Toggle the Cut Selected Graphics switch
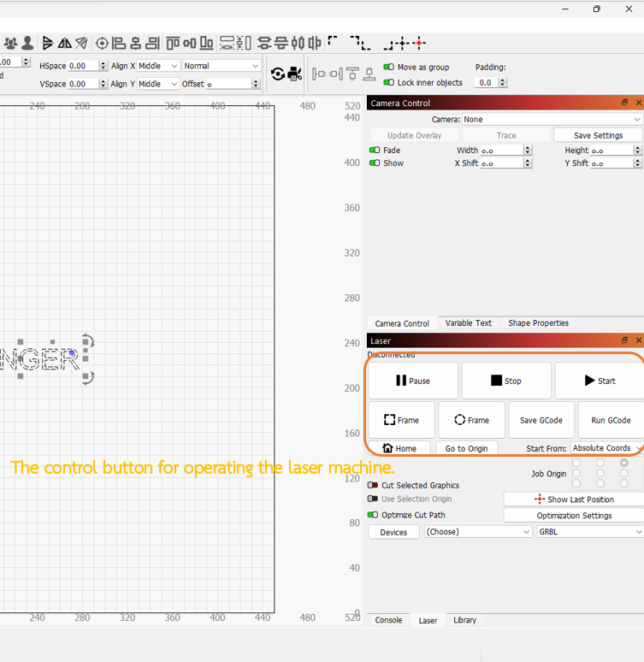 [x=373, y=485]
